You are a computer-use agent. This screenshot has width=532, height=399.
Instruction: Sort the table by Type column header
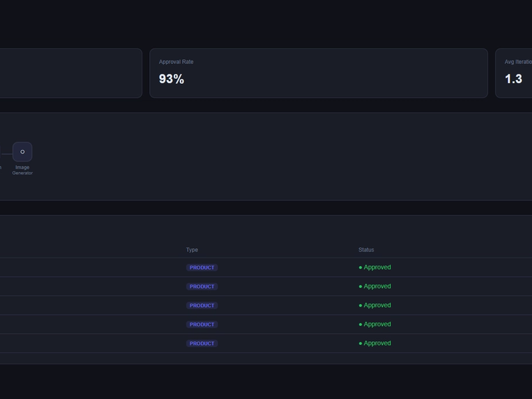192,250
